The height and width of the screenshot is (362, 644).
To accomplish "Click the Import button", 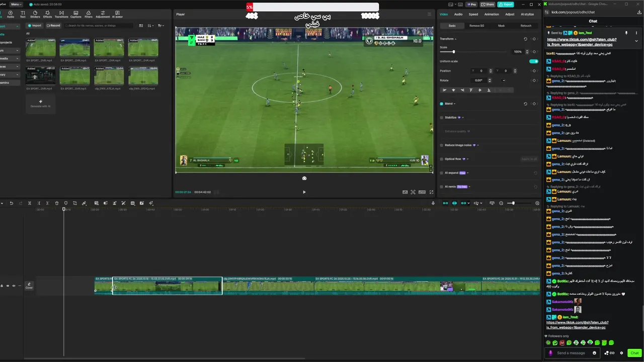I will tap(35, 25).
